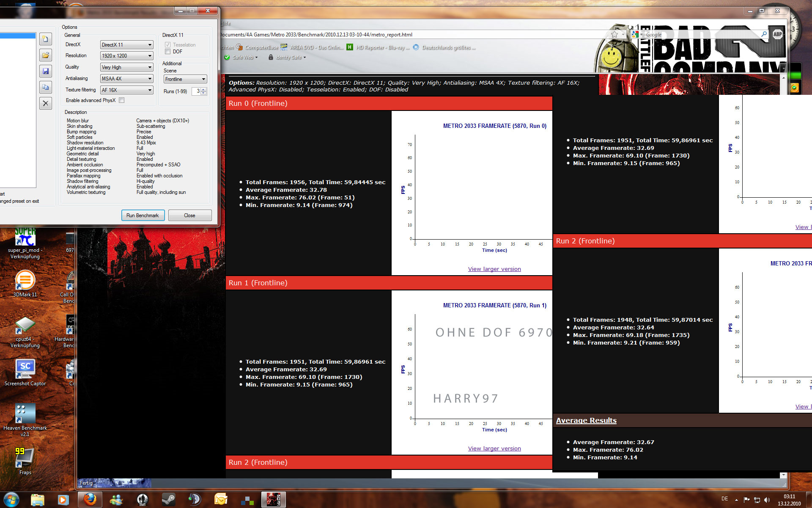Click the Firefox page scrollbar up arrow
This screenshot has height=508, width=812.
click(783, 78)
